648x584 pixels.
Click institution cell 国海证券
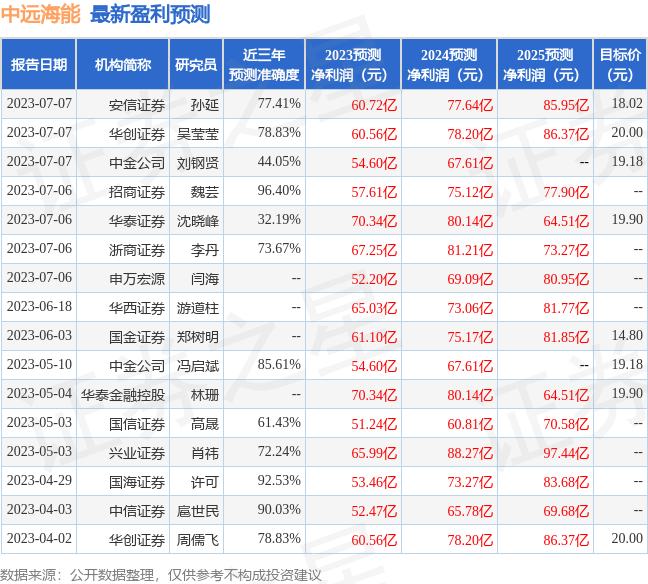137,482
